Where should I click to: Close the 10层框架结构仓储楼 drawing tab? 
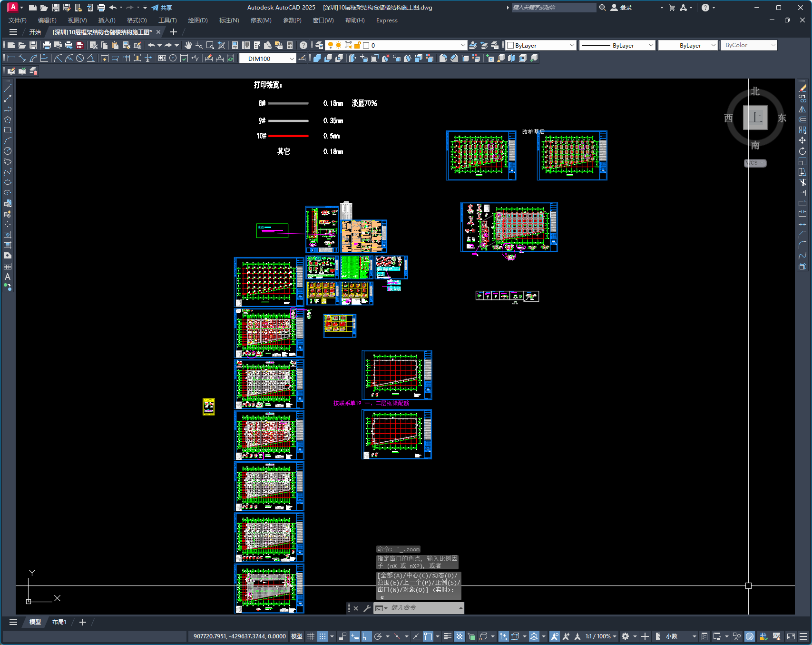click(x=158, y=32)
